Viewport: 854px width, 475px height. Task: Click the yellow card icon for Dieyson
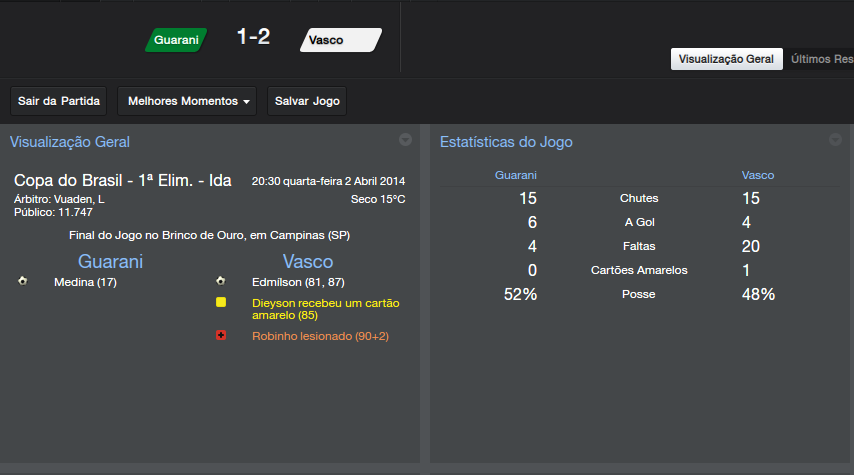220,302
